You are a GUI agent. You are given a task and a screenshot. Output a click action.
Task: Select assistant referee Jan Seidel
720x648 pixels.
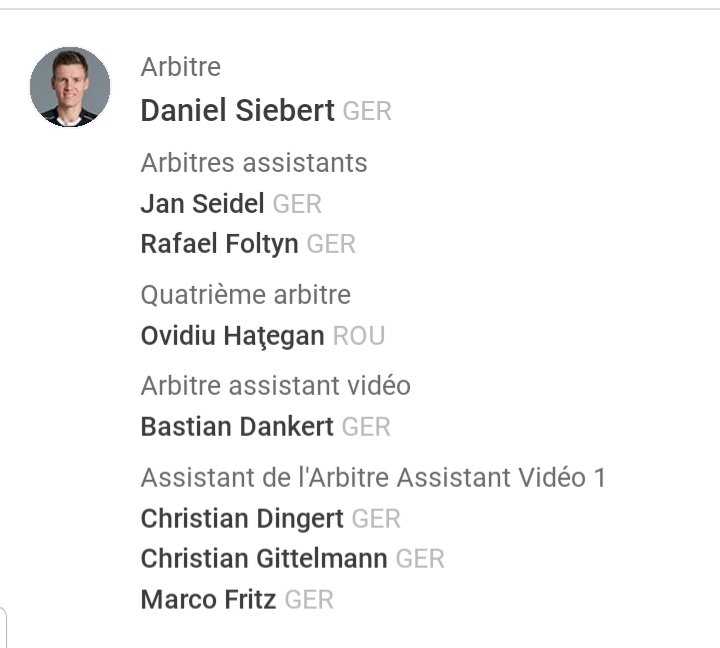[x=202, y=204]
